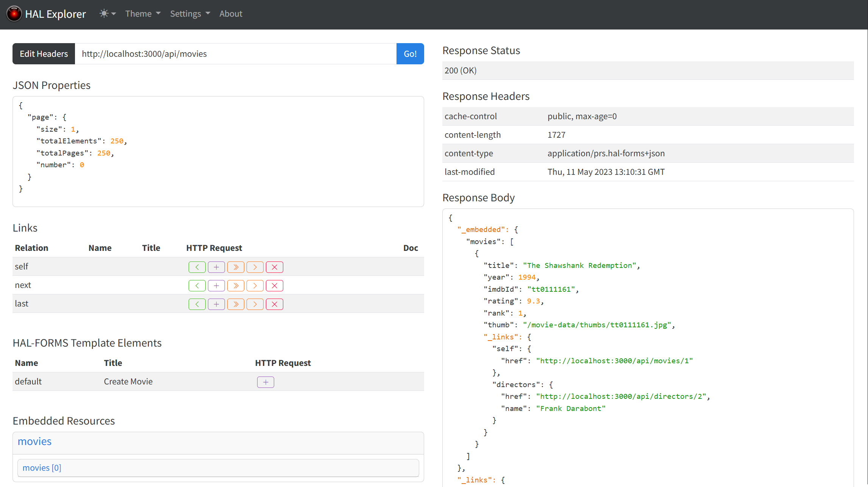Click orange PUT button for next link
The height and width of the screenshot is (487, 868).
[236, 286]
